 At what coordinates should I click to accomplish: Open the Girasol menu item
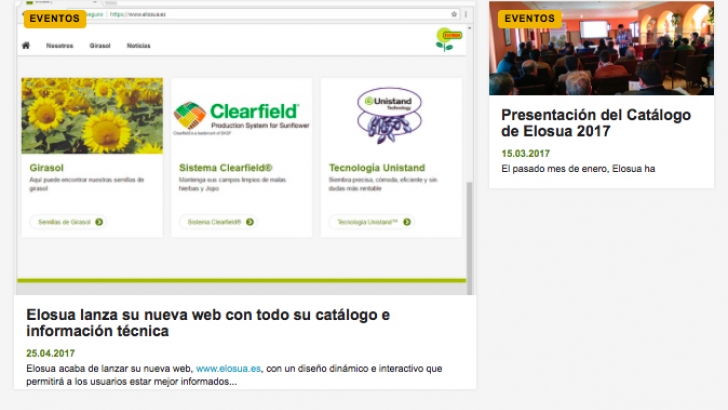click(100, 46)
